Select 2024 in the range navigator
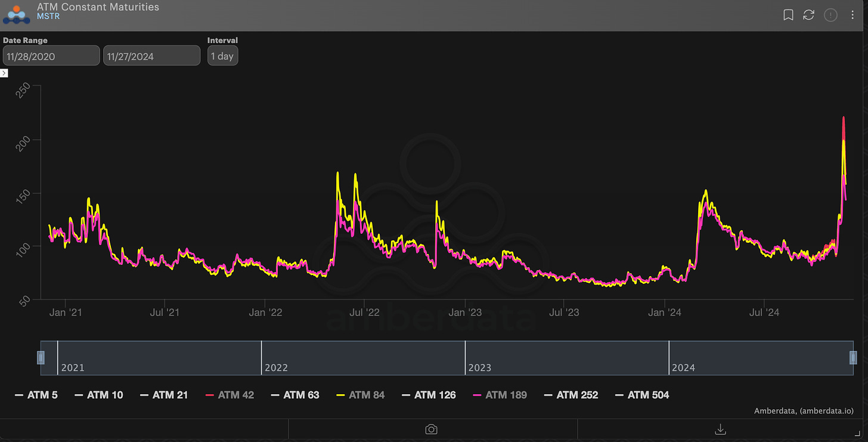This screenshot has width=868, height=442. (683, 367)
